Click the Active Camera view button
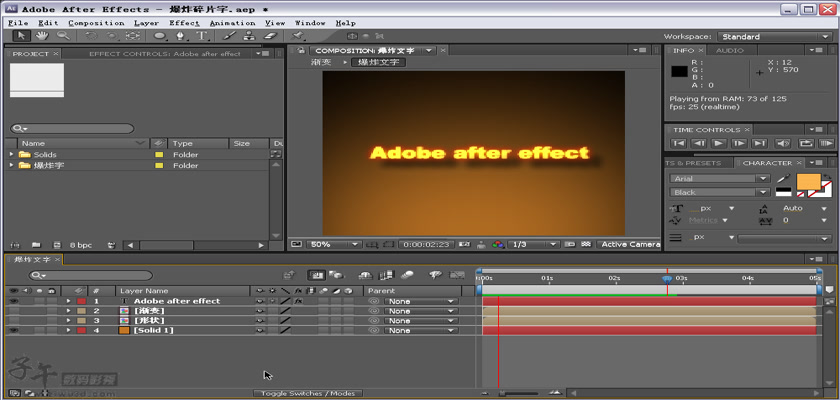 click(630, 244)
